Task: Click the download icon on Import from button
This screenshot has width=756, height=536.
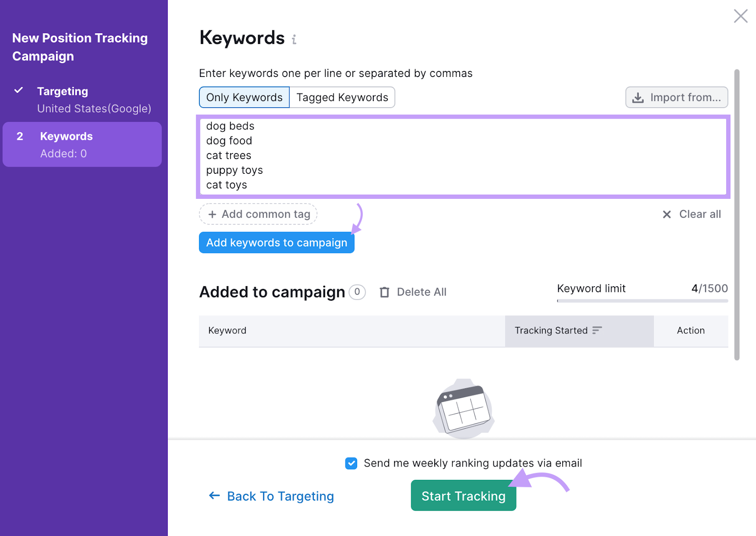Action: [638, 97]
